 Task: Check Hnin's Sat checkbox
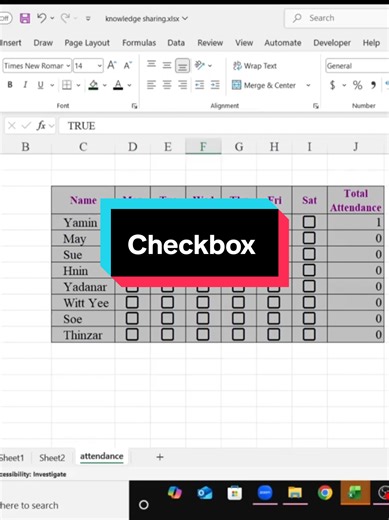point(309,270)
